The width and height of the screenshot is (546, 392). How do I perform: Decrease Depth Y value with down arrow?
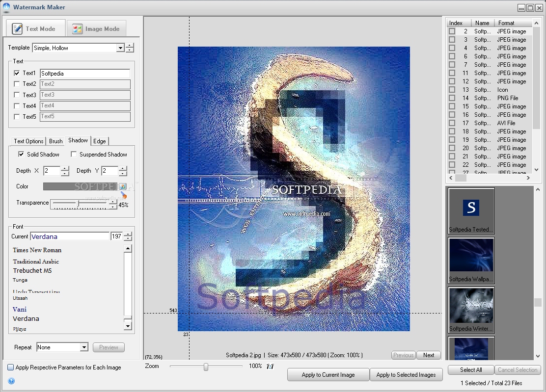click(123, 173)
